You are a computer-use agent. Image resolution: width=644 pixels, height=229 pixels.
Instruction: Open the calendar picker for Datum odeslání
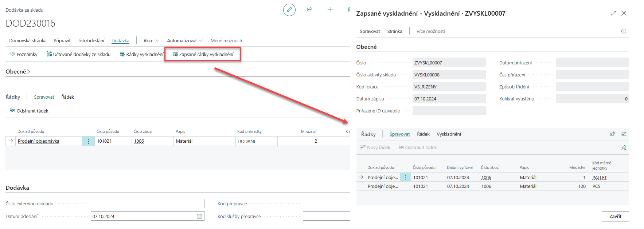199,216
